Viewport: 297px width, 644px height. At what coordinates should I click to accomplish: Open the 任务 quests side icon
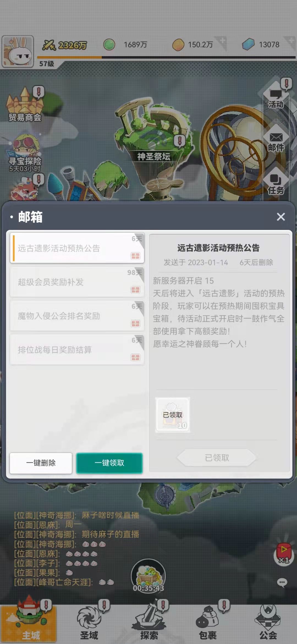coord(276,184)
